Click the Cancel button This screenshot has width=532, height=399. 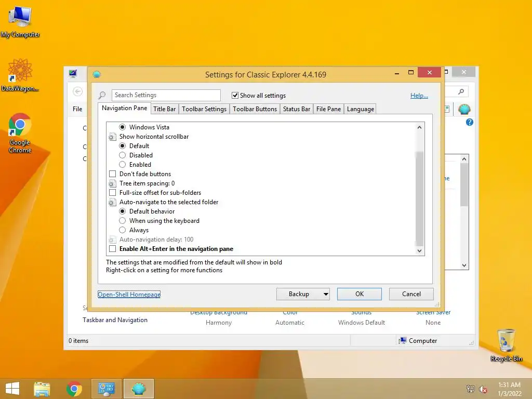pos(411,294)
